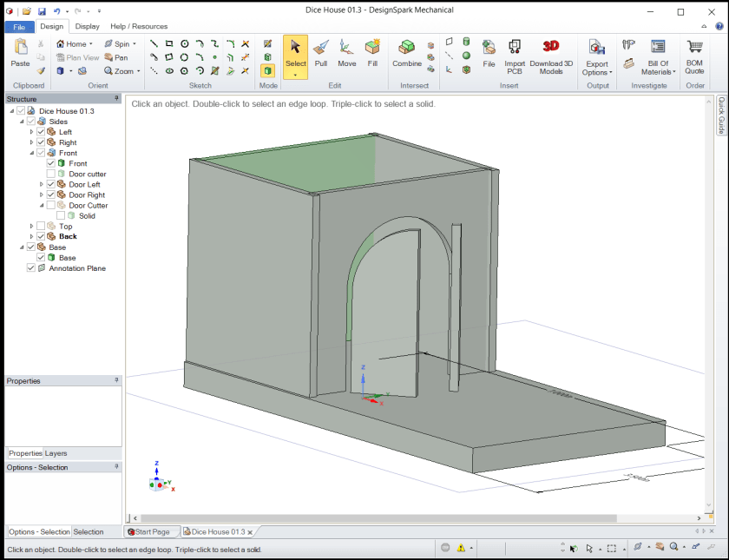
Task: Expand the Left tree node
Action: point(31,132)
